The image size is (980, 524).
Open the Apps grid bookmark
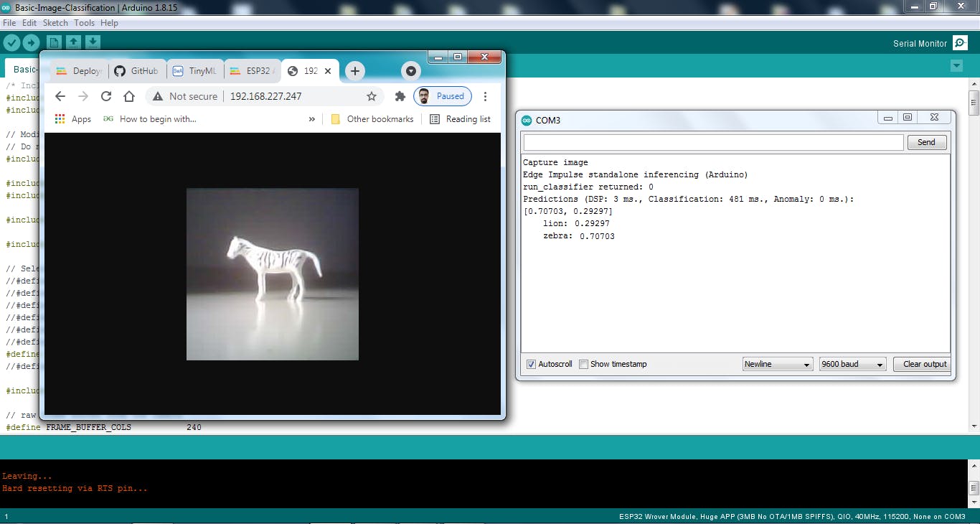pos(73,119)
